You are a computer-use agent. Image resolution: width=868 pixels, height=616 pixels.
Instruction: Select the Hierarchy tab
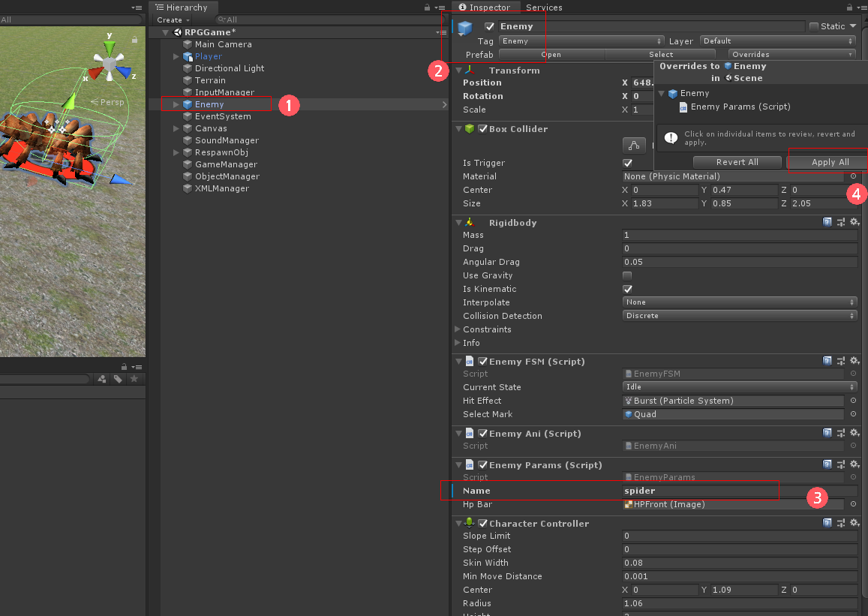click(x=182, y=8)
